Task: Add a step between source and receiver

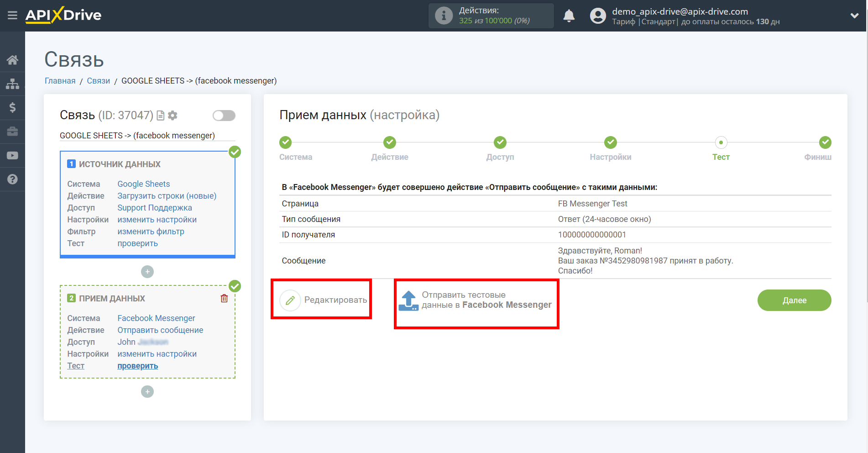Action: click(x=147, y=272)
